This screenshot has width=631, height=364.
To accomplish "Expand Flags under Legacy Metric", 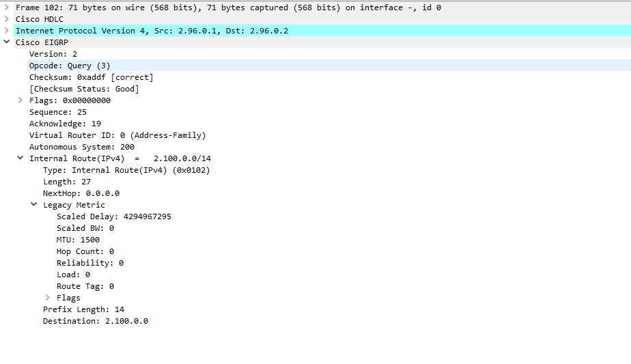I will pyautogui.click(x=48, y=298).
